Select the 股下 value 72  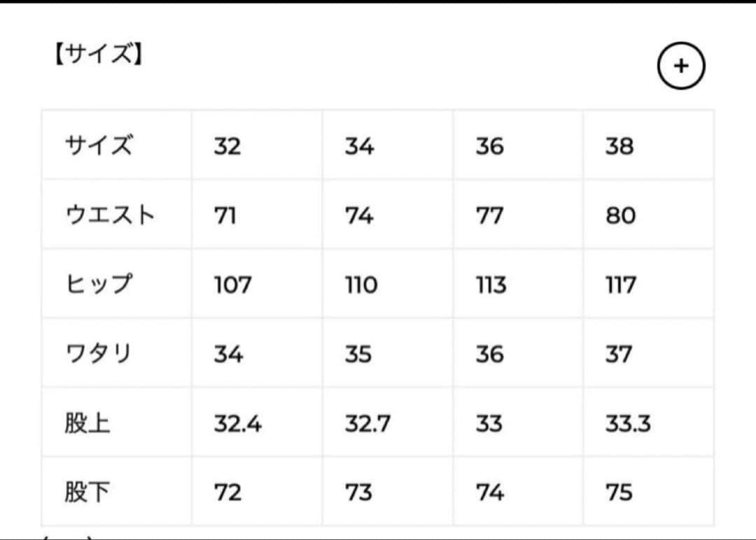(x=227, y=492)
